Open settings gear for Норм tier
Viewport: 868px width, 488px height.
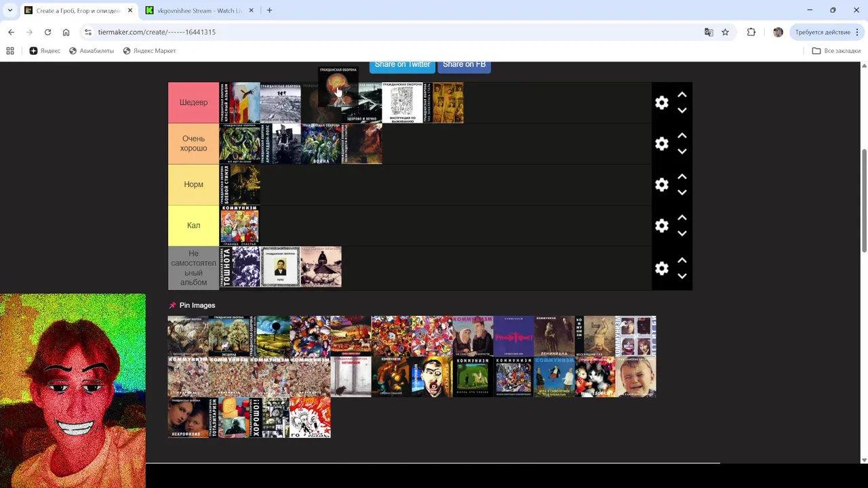point(662,184)
